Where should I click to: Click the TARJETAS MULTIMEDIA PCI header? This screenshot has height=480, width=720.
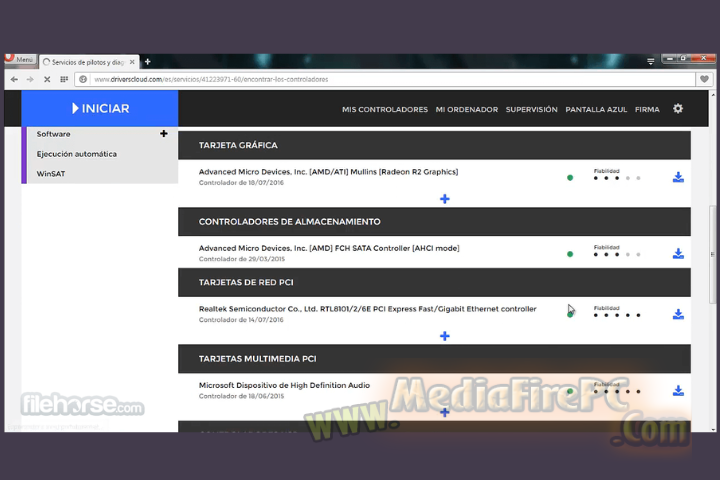tap(434, 359)
